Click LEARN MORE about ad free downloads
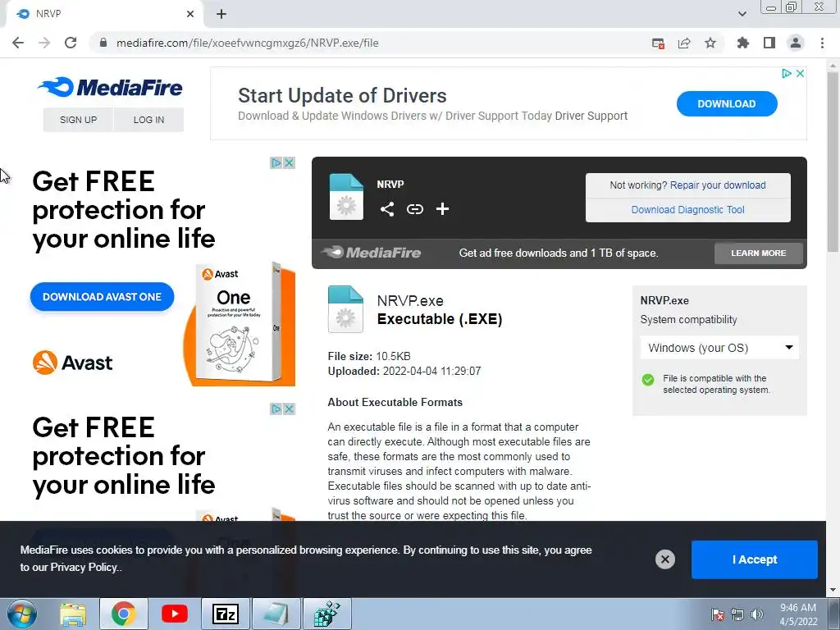Image resolution: width=840 pixels, height=630 pixels. coord(759,253)
